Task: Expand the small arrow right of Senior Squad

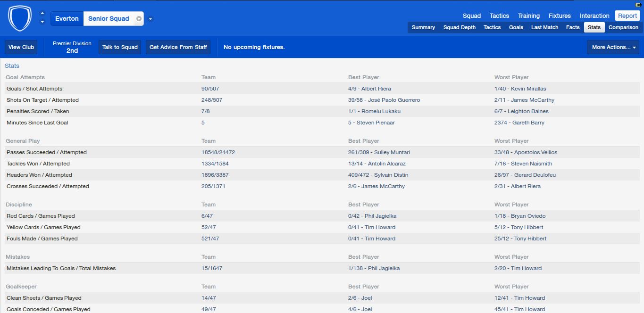Action: (151, 19)
